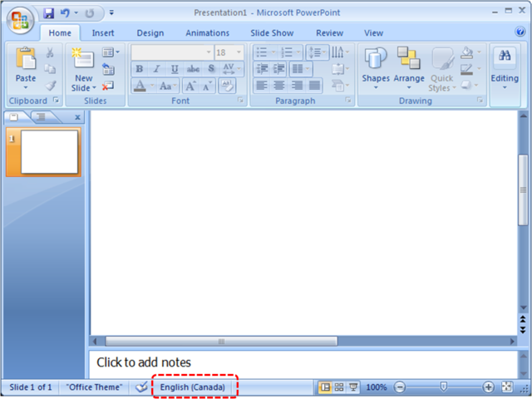Increase list indent level
This screenshot has width=532, height=399.
tap(279, 69)
